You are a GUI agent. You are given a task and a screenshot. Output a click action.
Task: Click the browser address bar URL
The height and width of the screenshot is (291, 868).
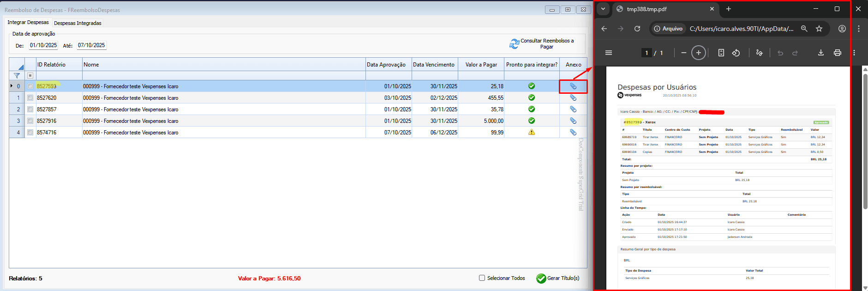[x=742, y=29]
